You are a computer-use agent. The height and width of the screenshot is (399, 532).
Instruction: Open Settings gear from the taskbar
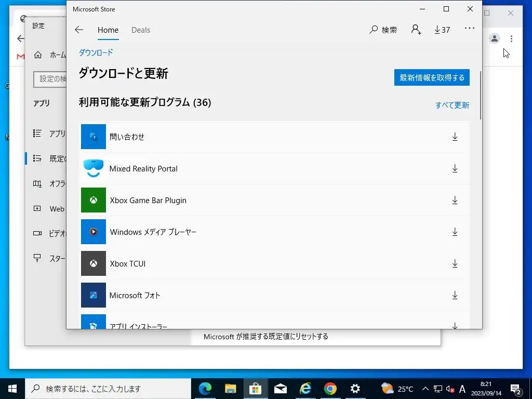tap(355, 389)
